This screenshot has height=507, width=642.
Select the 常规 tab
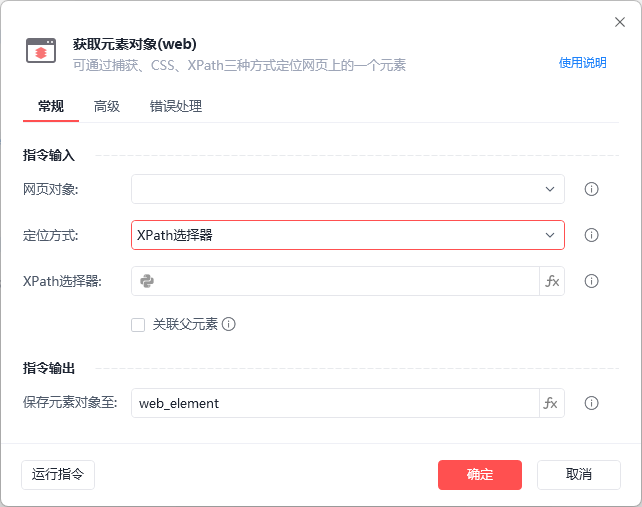coord(51,106)
